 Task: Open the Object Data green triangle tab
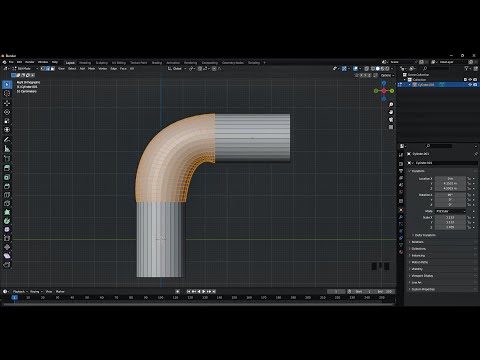(x=401, y=245)
